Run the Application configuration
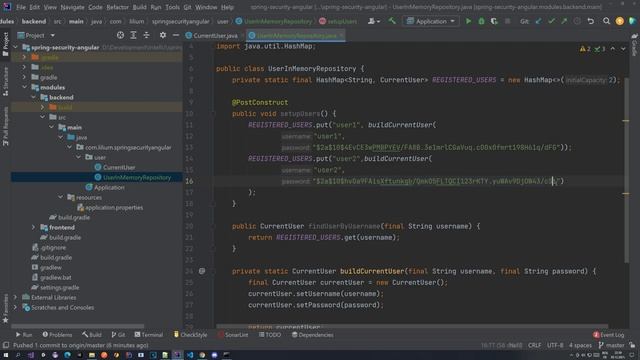This screenshot has height=360, width=640. click(x=468, y=21)
